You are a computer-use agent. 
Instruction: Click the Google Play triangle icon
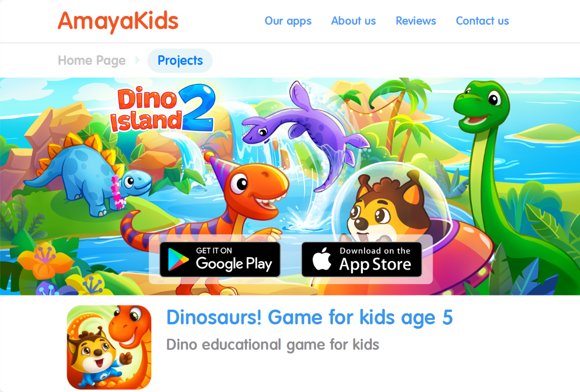point(178,260)
